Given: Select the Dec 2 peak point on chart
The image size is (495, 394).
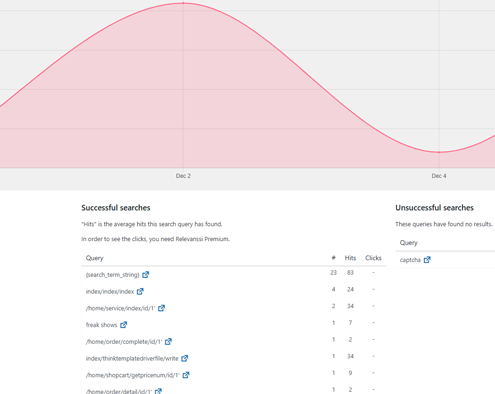Looking at the screenshot, I should (x=183, y=3).
